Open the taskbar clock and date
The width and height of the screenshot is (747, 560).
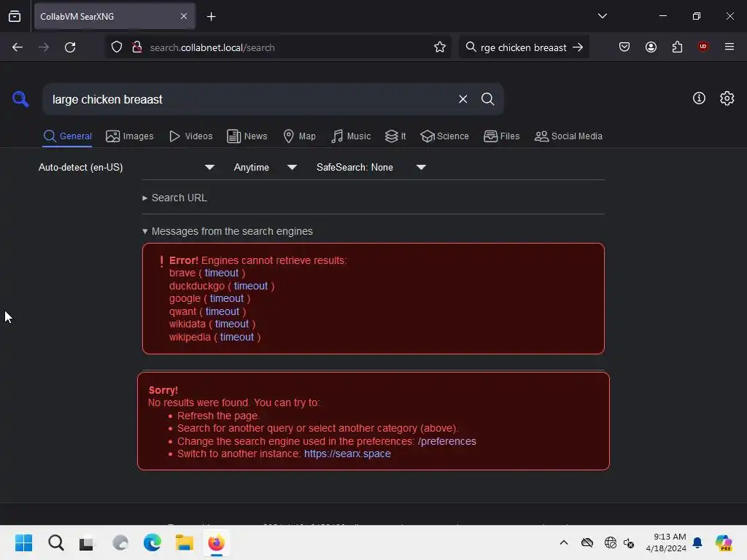pos(665,542)
